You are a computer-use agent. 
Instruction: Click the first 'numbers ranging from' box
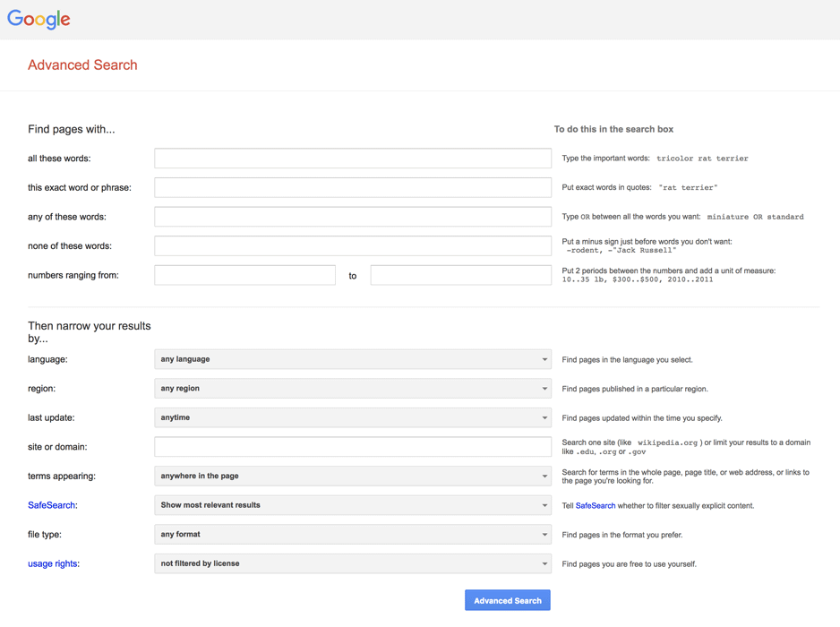[244, 275]
